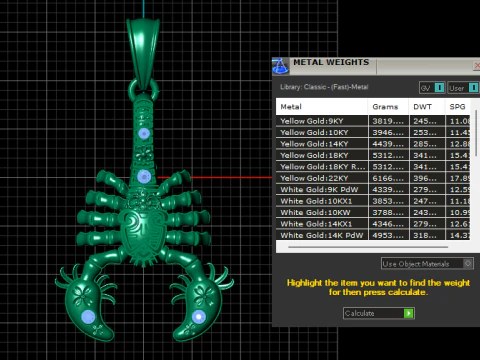Click the DWT value 245 for 9KY
The height and width of the screenshot is (360, 480).
(427, 121)
